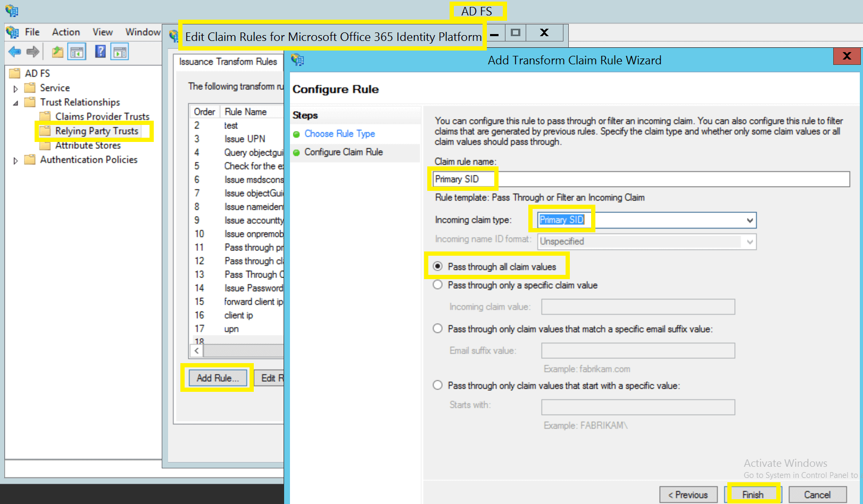Select pass through values starting with specific value
863x504 pixels.
pyautogui.click(x=437, y=385)
